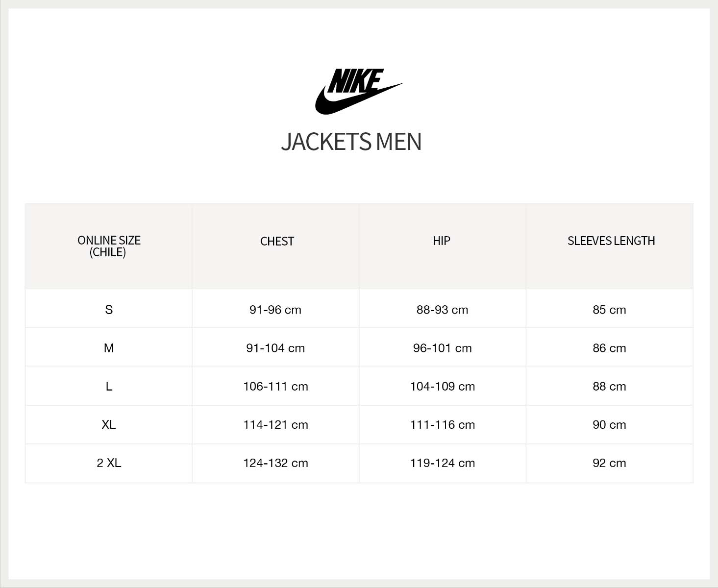Select the 119-124 cm hip cell
The image size is (718, 588).
click(x=442, y=463)
